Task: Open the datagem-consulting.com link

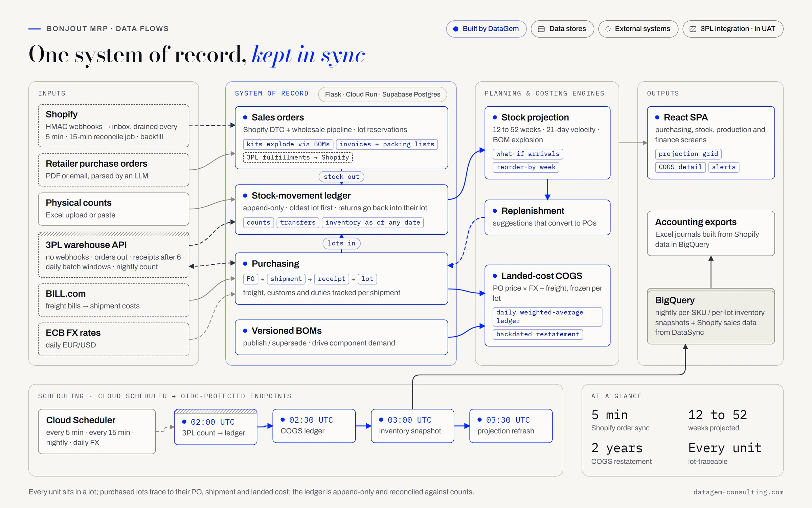Action: [x=738, y=492]
